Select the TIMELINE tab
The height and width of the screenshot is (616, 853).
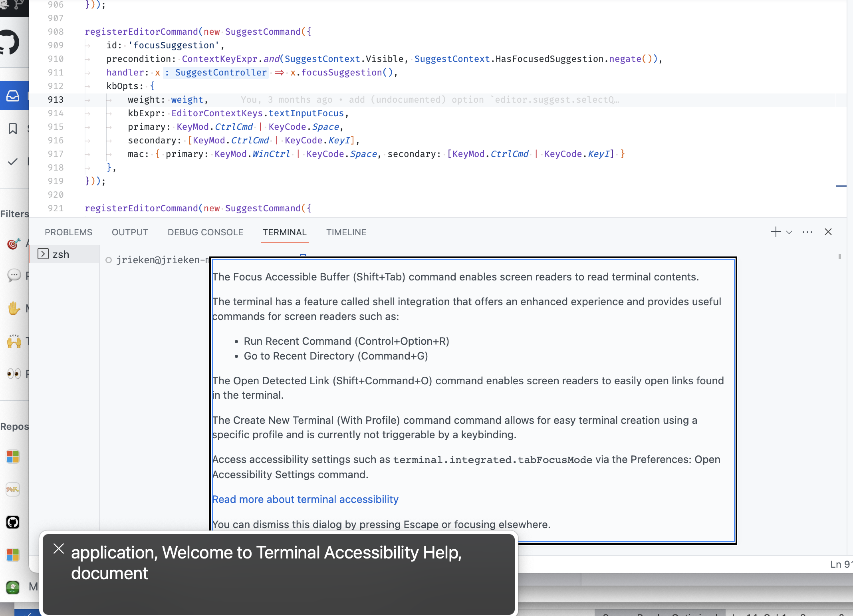pyautogui.click(x=346, y=232)
